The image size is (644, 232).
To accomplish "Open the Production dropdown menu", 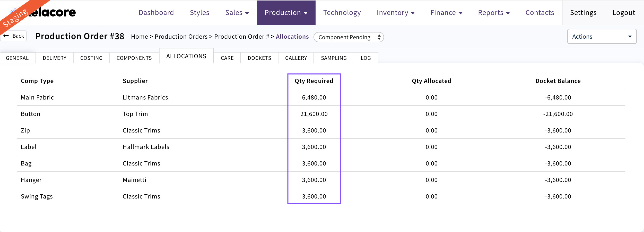I will pyautogui.click(x=286, y=13).
